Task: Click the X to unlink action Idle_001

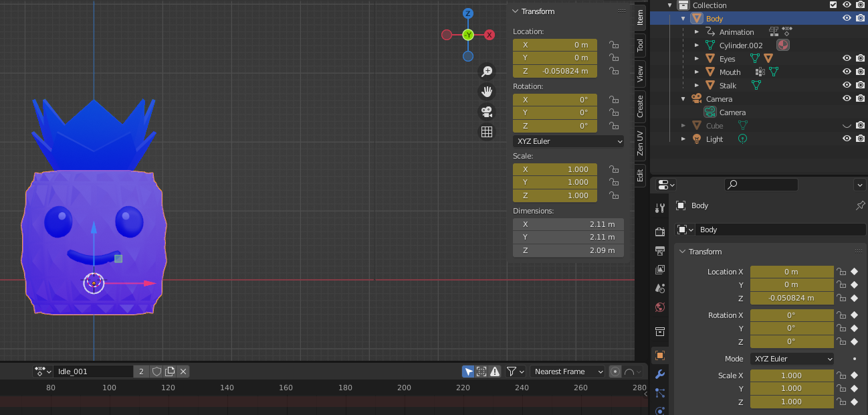Action: tap(183, 371)
